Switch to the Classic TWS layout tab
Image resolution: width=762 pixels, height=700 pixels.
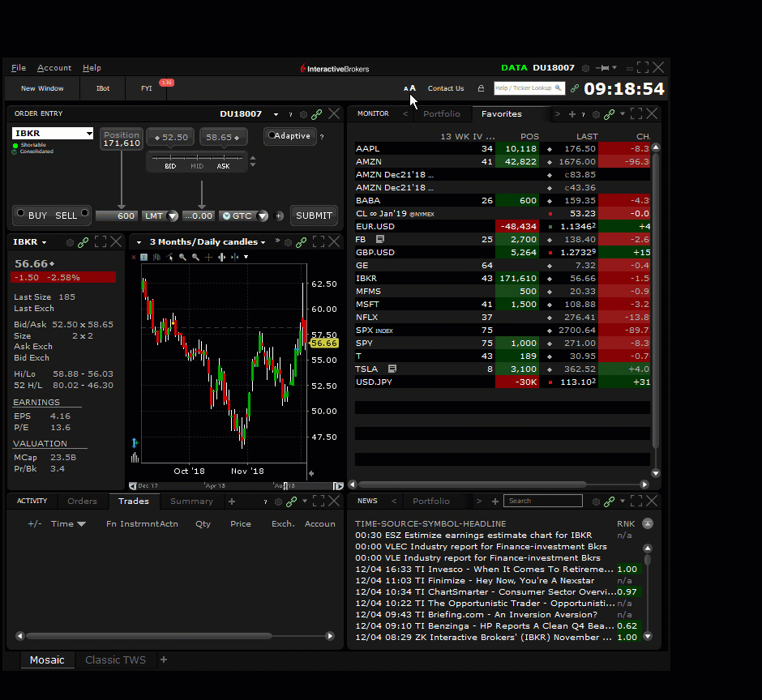pos(115,660)
